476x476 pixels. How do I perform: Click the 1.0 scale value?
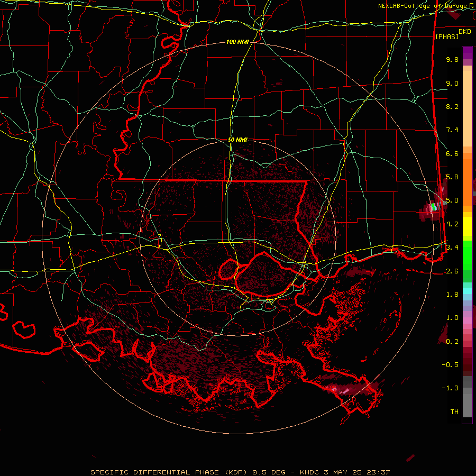pos(452,318)
